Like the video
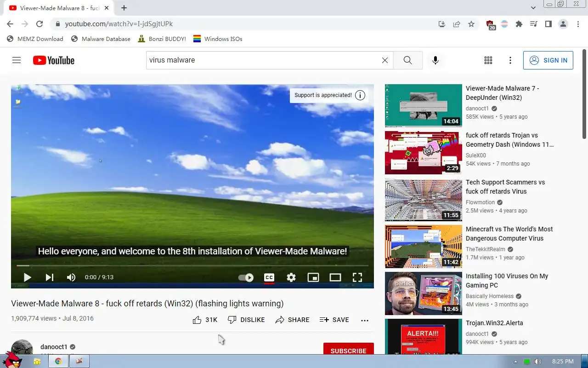588x368 pixels. click(x=205, y=320)
